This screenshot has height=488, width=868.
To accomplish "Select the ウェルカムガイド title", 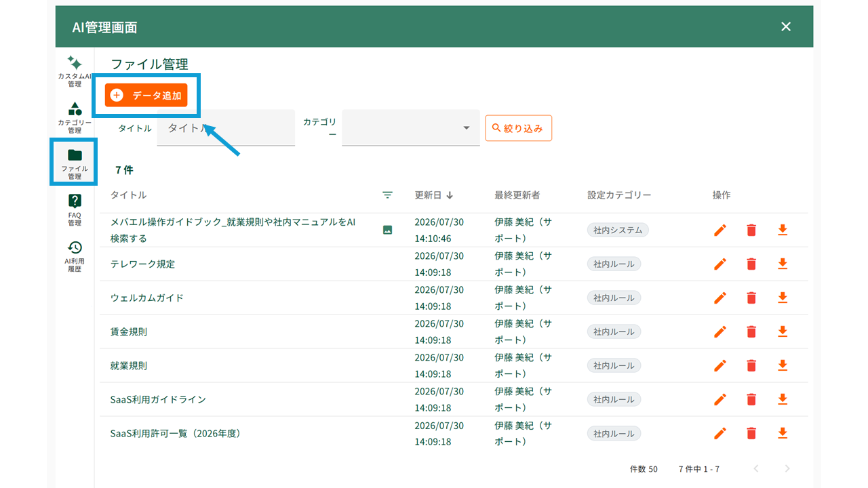I will 147,298.
